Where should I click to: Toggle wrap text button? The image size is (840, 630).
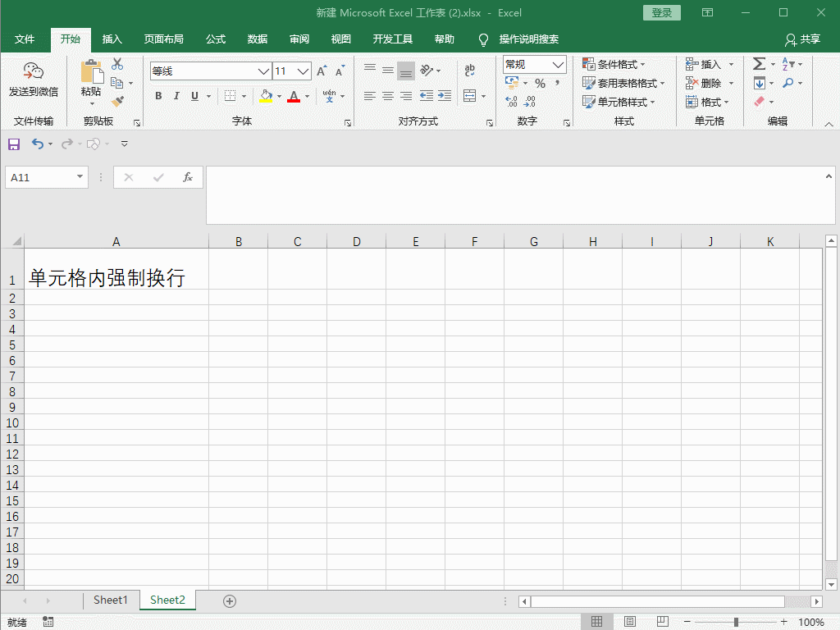470,71
